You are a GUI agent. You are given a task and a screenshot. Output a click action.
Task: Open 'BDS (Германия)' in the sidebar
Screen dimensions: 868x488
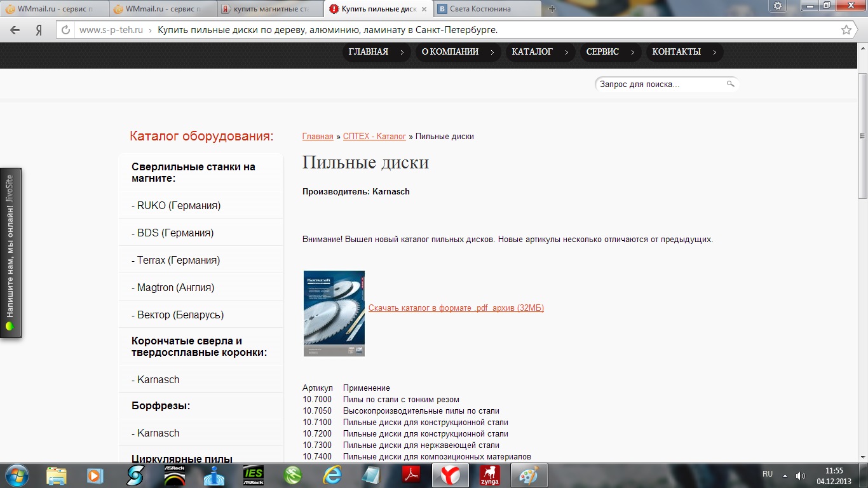[x=173, y=233]
